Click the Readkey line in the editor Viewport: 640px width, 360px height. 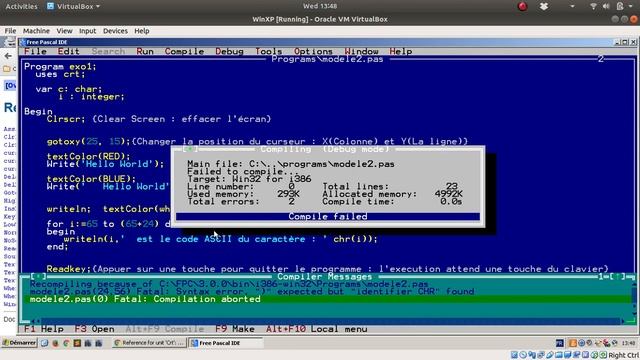tap(327, 269)
